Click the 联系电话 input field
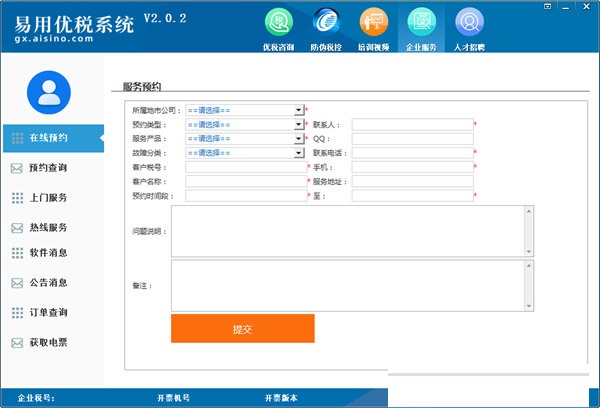 (412, 153)
